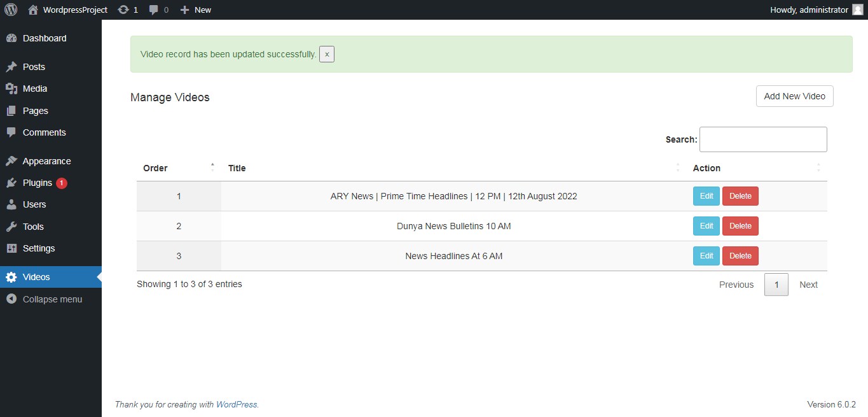This screenshot has width=868, height=417.
Task: Open the updates icon in admin bar
Action: click(123, 10)
